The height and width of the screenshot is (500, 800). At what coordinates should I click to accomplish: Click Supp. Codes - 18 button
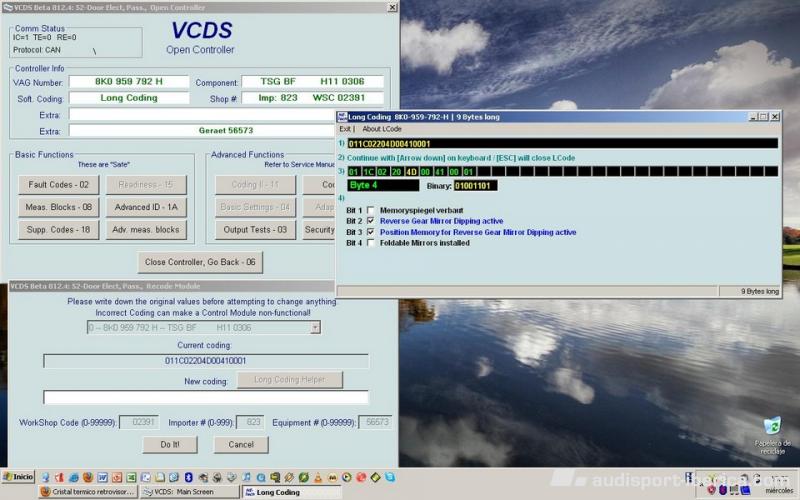pyautogui.click(x=59, y=230)
